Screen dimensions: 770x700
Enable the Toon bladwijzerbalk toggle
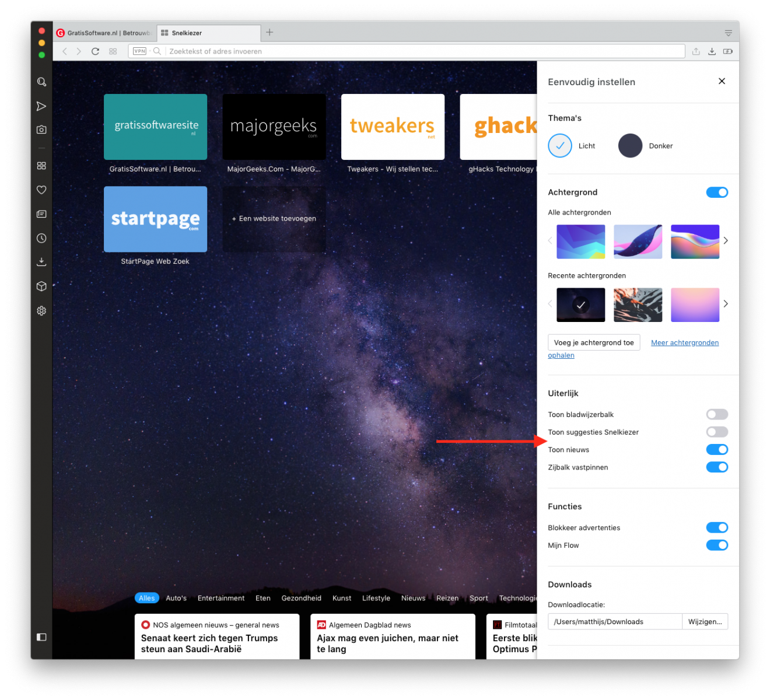tap(717, 414)
